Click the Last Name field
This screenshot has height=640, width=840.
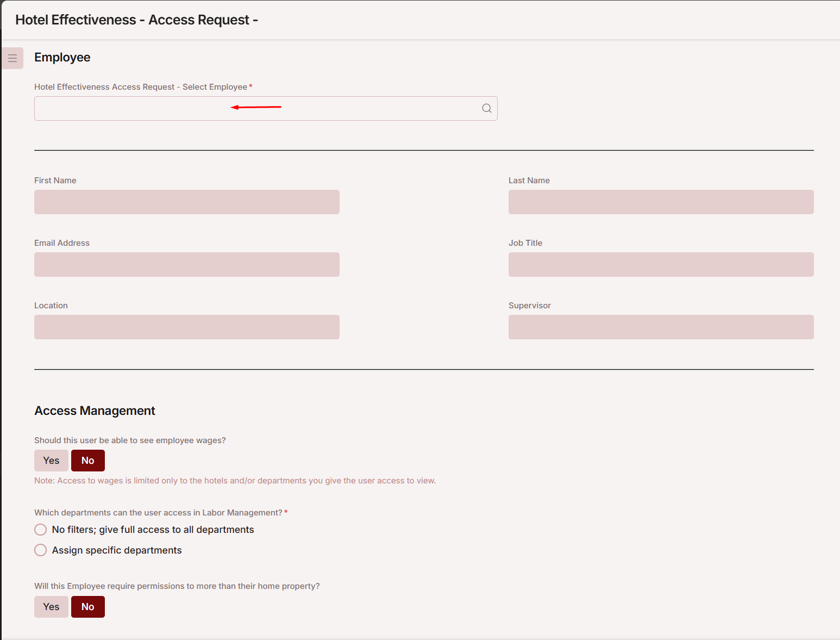[x=661, y=202]
